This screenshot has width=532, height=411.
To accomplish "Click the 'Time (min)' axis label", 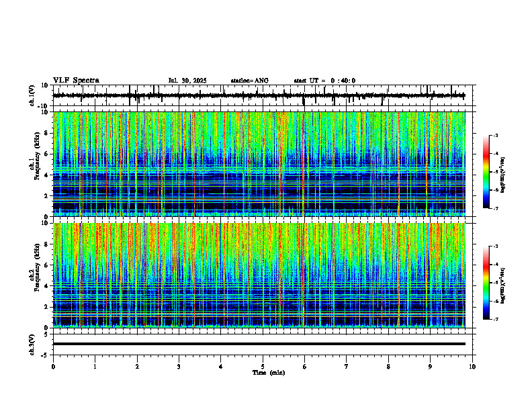I will [269, 373].
